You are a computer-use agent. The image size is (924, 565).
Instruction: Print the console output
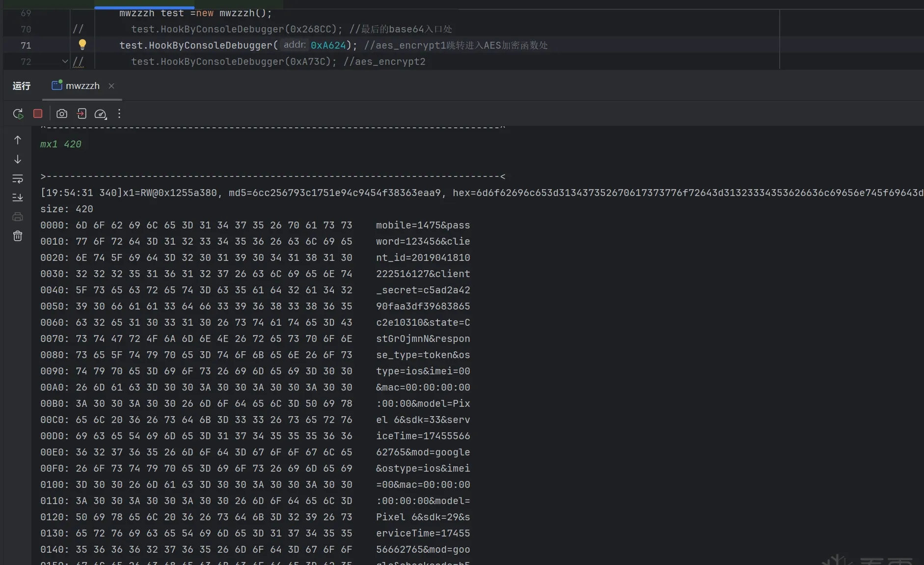(x=18, y=217)
